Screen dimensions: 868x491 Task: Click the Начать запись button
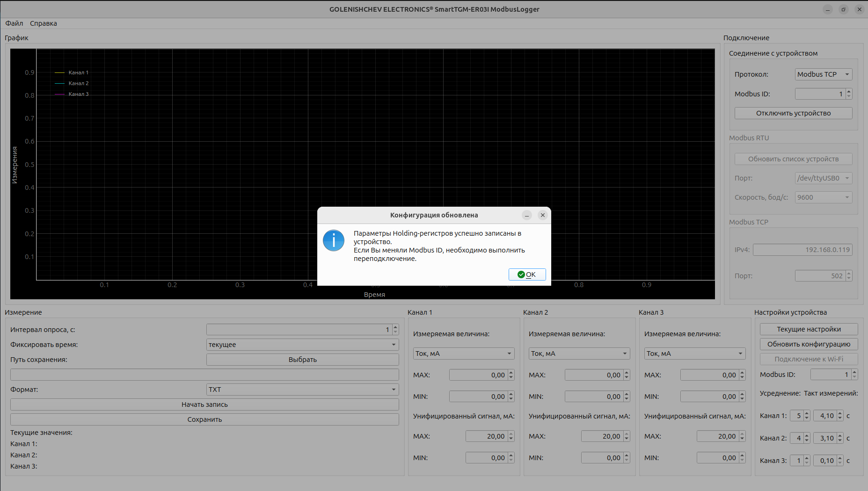(x=204, y=404)
